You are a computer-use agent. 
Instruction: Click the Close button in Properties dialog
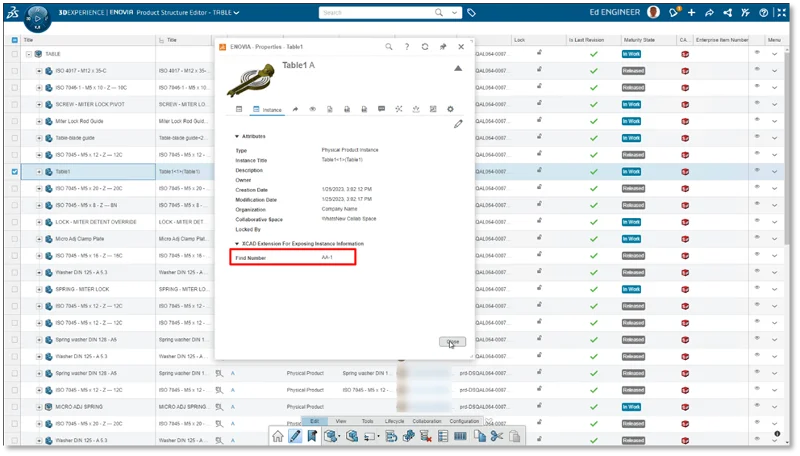(453, 342)
